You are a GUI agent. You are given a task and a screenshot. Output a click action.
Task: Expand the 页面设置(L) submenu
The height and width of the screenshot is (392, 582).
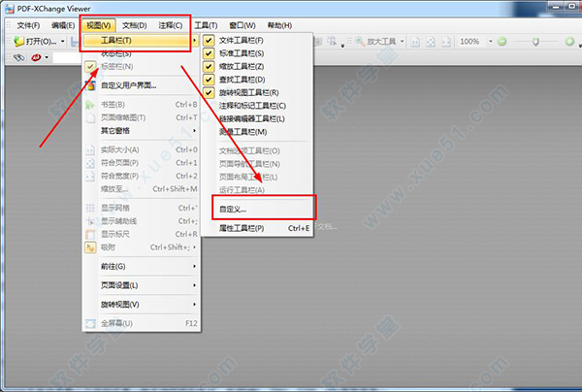tap(194, 285)
